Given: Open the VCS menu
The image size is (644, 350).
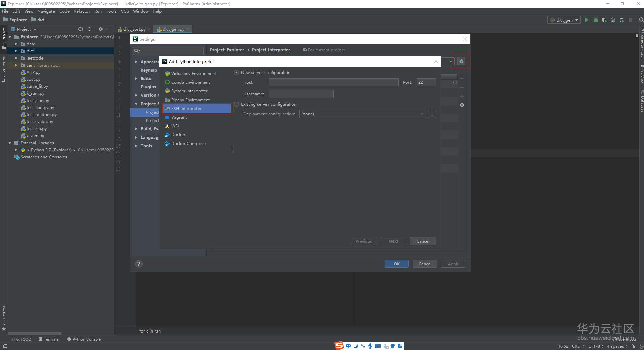Looking at the screenshot, I should pos(125,11).
